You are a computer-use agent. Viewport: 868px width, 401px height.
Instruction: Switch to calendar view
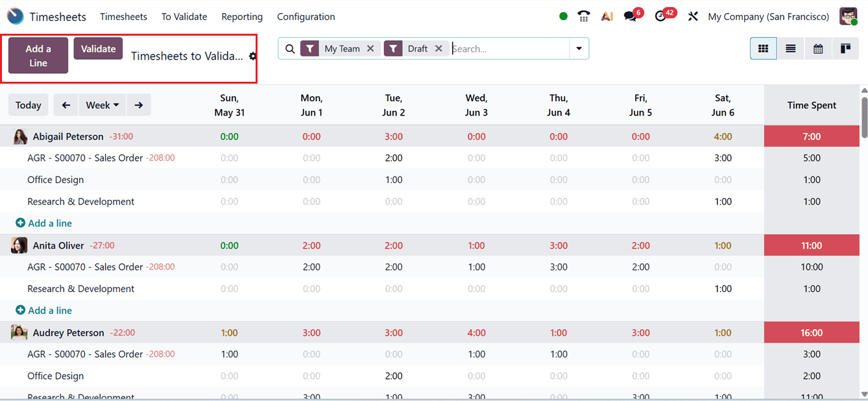818,49
